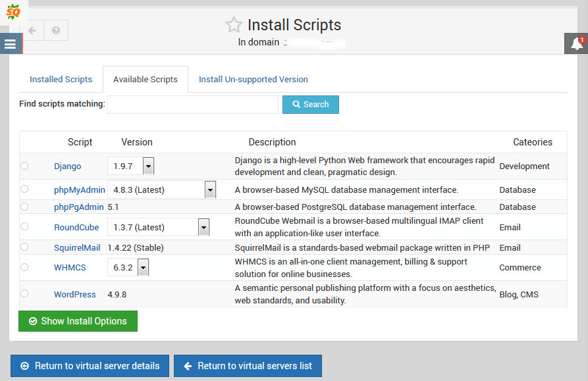This screenshot has width=588, height=381.
Task: Select the WordPress radio button
Action: pyautogui.click(x=24, y=293)
